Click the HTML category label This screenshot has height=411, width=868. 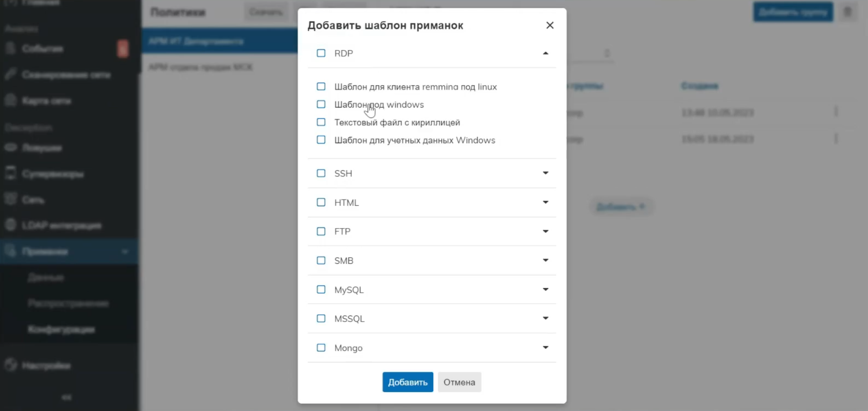tap(346, 203)
